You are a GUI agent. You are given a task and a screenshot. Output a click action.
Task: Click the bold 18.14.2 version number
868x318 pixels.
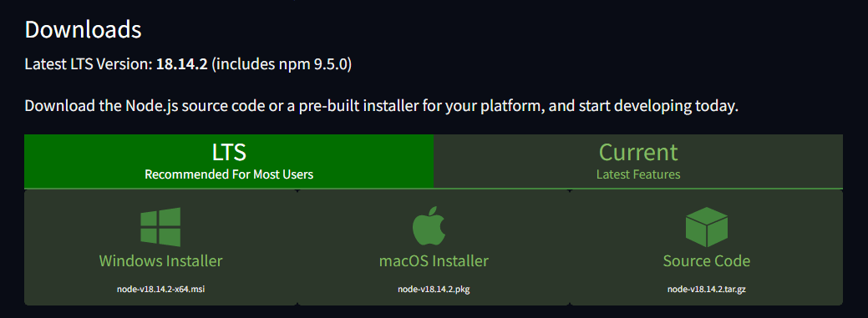pos(181,65)
